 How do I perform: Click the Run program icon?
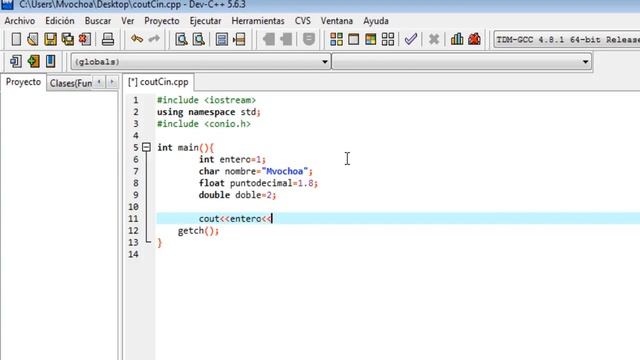pyautogui.click(x=353, y=39)
